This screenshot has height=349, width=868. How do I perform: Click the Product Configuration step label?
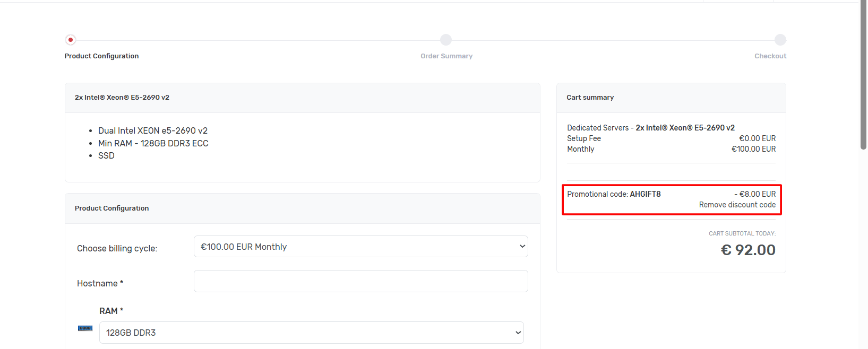(x=101, y=56)
